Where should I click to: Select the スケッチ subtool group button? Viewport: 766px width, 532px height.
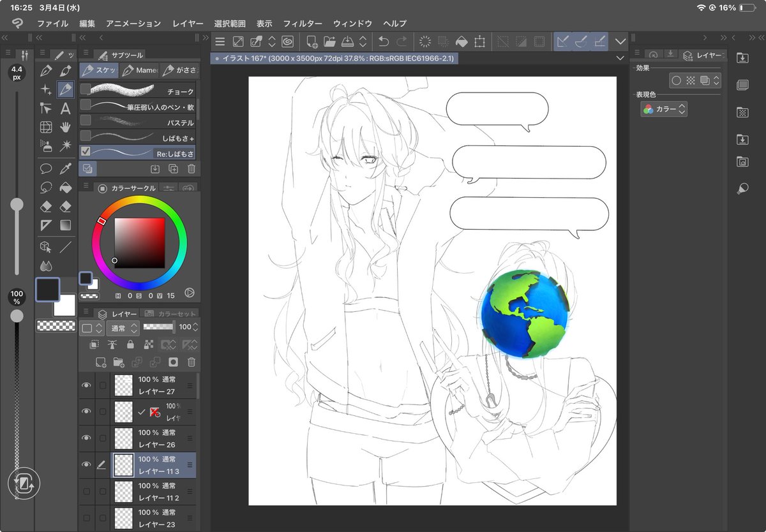[x=99, y=70]
